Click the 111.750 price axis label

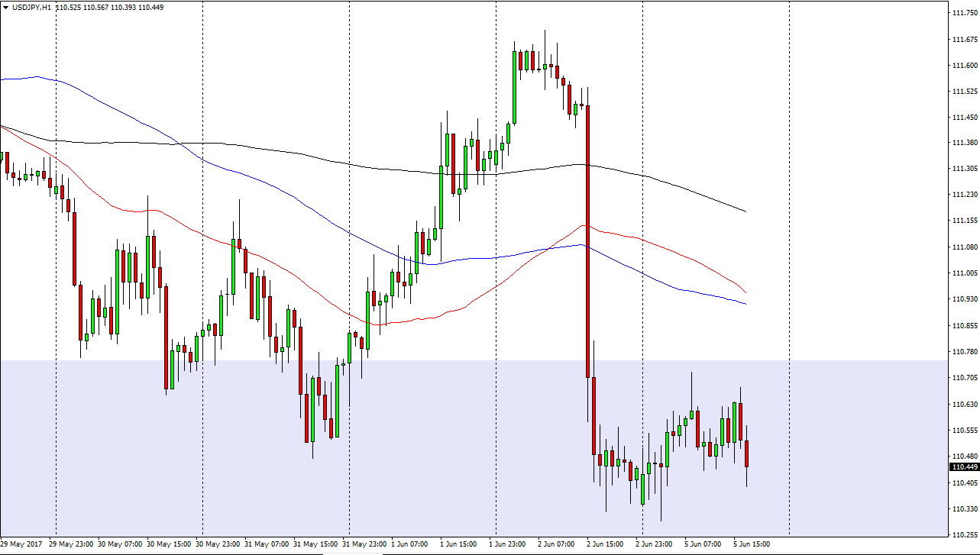click(963, 13)
